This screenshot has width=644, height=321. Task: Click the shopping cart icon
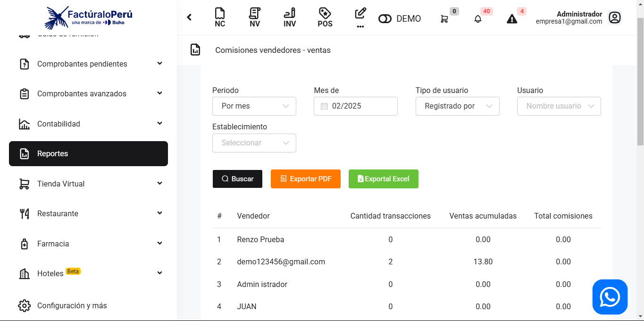click(x=444, y=19)
